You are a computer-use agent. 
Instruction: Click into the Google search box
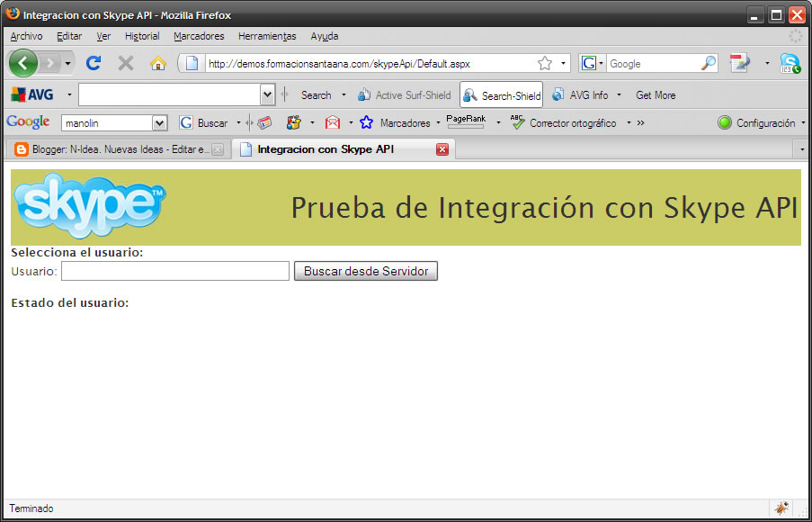(x=654, y=64)
